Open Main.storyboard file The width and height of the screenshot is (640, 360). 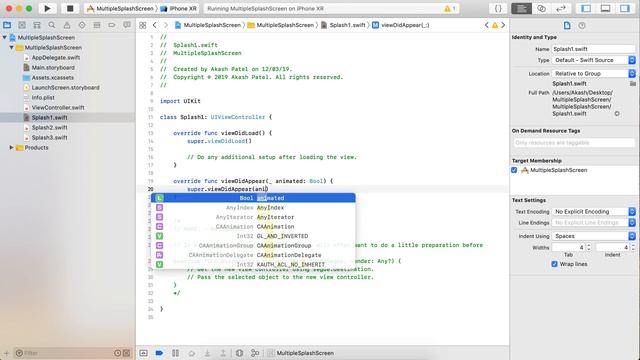pyautogui.click(x=53, y=67)
